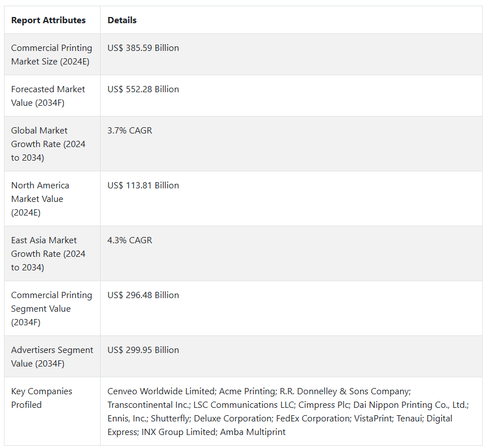Viewport: 490px width, 448px height.
Task: Click the US$ 113.81 Billion value
Action: pos(143,186)
